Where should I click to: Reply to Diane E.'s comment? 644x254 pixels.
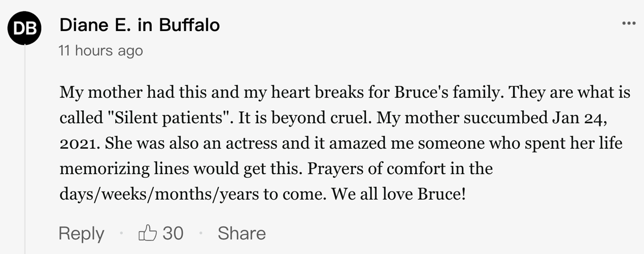coord(81,233)
